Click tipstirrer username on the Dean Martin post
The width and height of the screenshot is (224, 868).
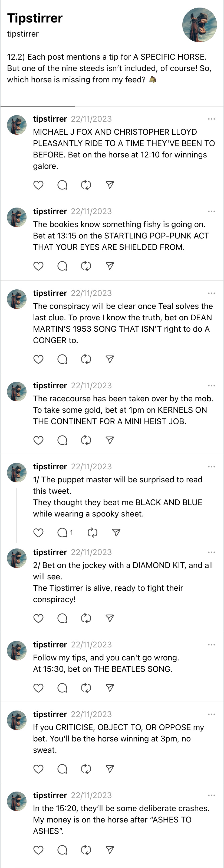tap(50, 293)
